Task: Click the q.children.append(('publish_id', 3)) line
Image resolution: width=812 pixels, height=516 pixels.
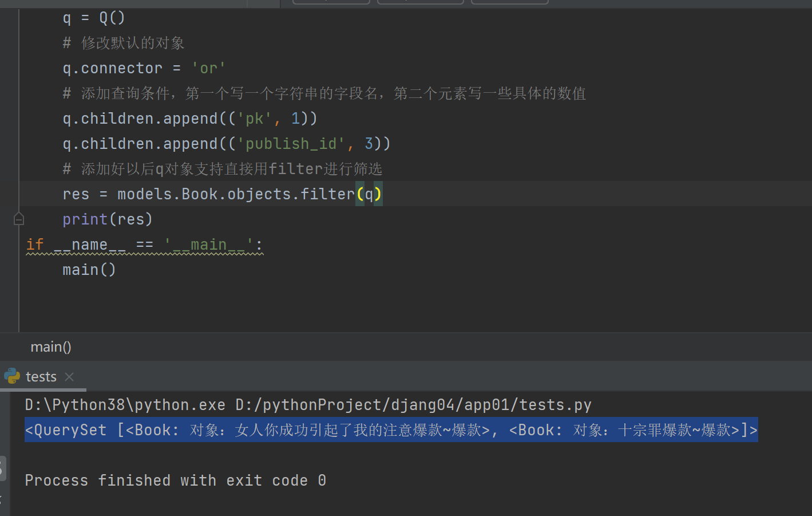Action: point(227,144)
